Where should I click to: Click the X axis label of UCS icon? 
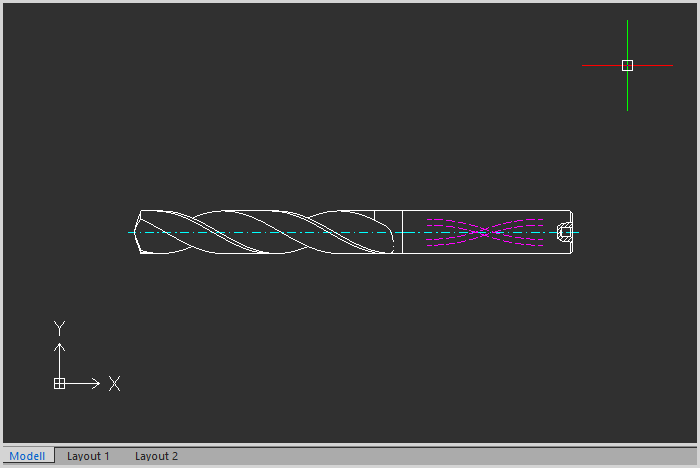click(x=115, y=383)
